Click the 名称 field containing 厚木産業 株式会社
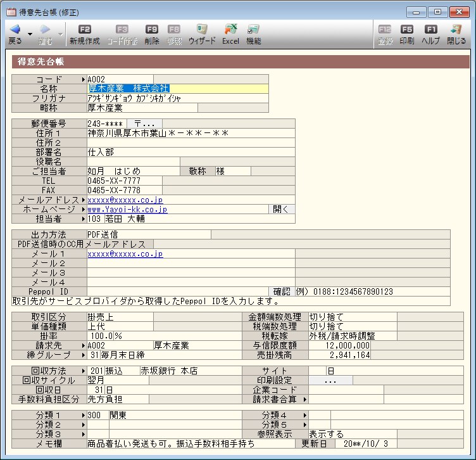Image resolution: width=476 pixels, height=460 pixels. [177, 89]
